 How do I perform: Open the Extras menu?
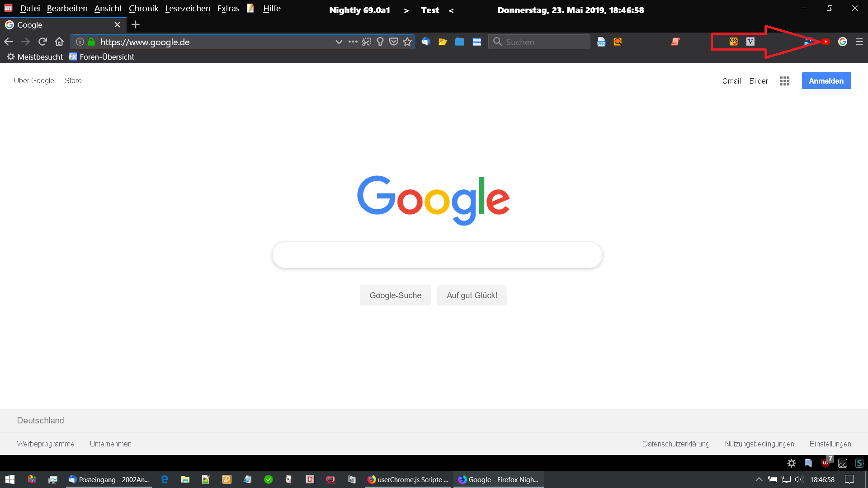click(228, 9)
